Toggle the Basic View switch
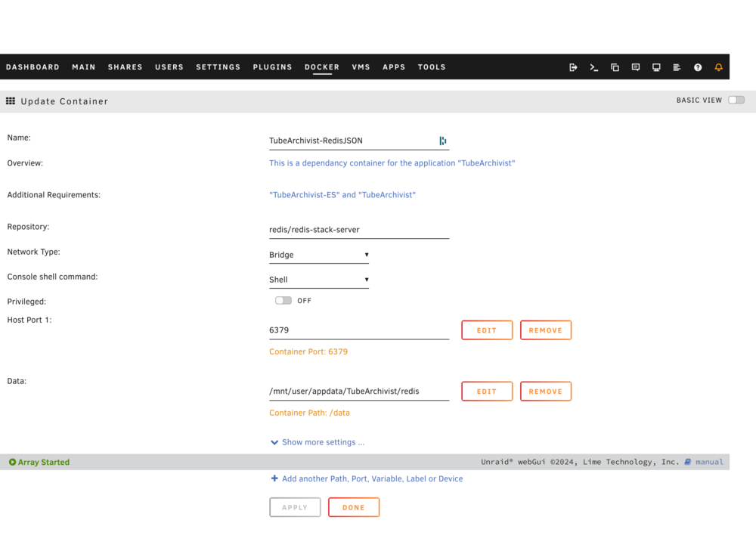This screenshot has height=548, width=756. pyautogui.click(x=736, y=100)
